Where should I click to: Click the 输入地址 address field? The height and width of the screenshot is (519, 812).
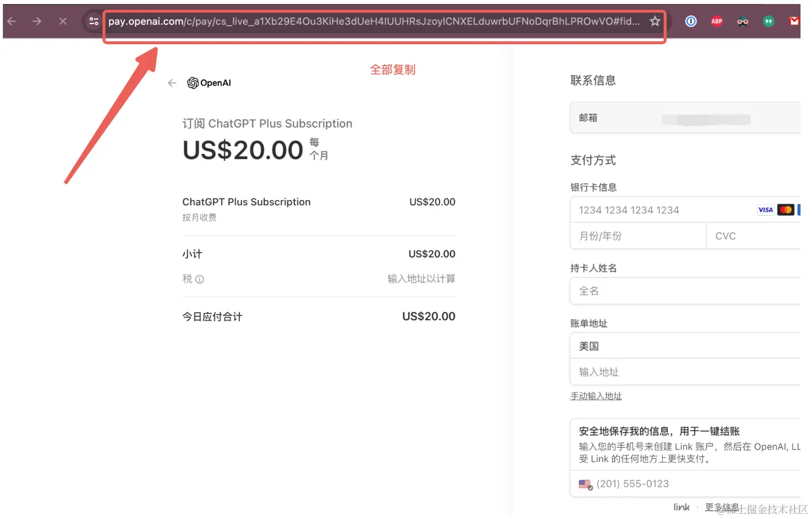(685, 372)
